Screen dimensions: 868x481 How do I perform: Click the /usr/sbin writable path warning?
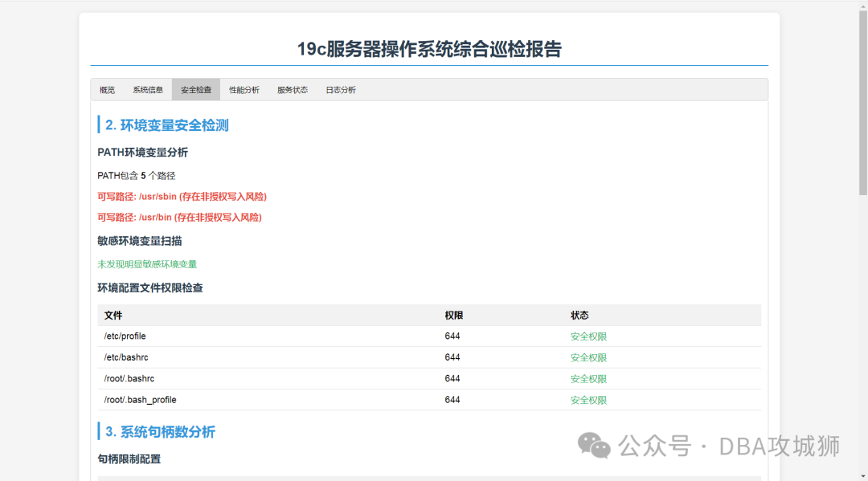(182, 197)
